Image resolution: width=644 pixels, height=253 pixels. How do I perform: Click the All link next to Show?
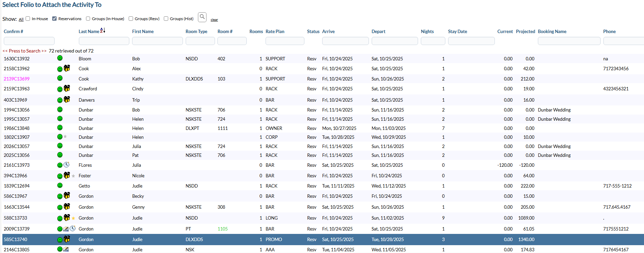pos(21,19)
